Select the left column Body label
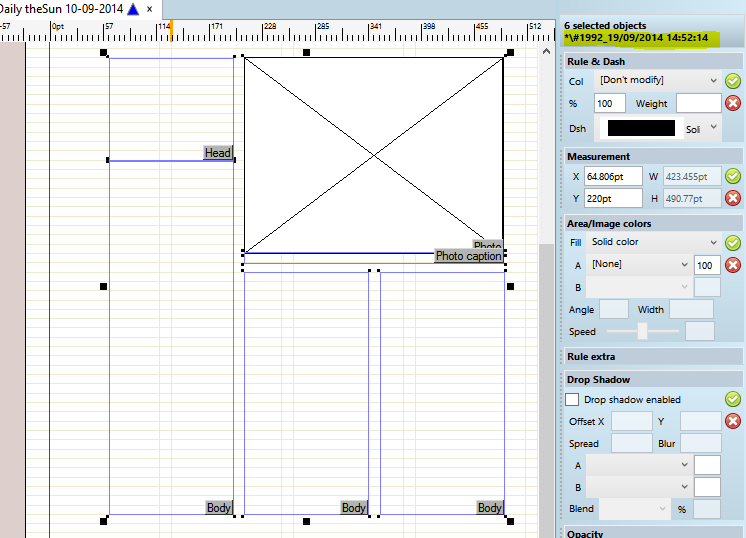 tap(219, 508)
